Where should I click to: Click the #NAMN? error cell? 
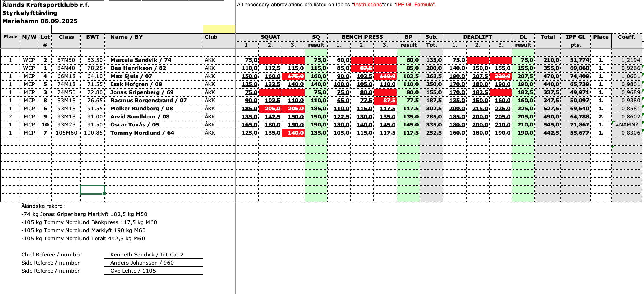(x=626, y=125)
